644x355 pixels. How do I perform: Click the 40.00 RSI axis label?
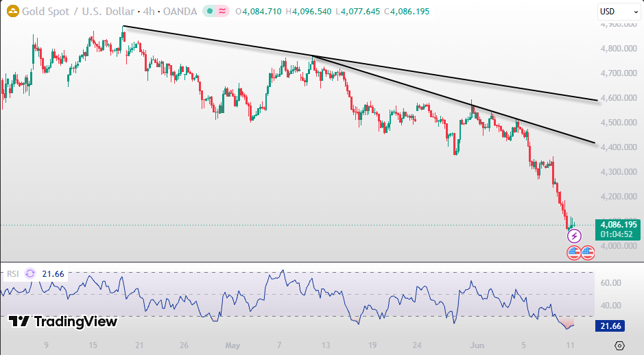pyautogui.click(x=610, y=306)
